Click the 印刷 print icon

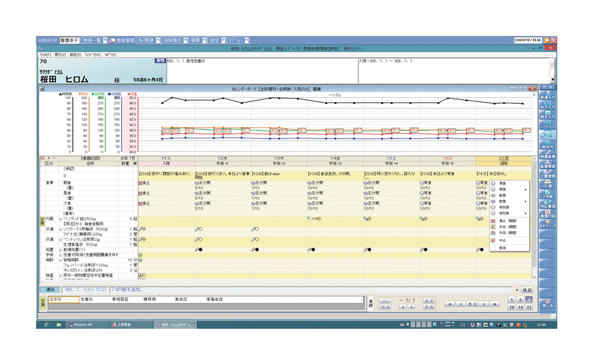pyautogui.click(x=547, y=185)
